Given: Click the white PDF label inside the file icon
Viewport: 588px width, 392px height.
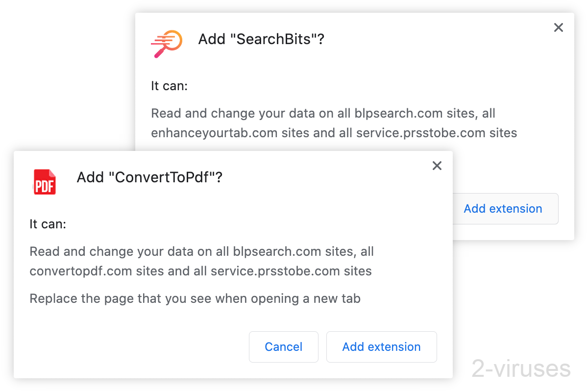Looking at the screenshot, I should (x=45, y=185).
